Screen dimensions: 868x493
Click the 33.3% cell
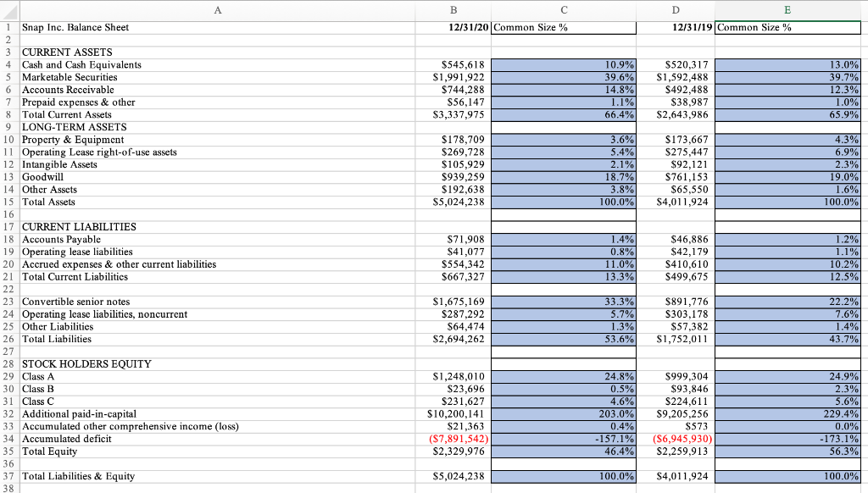tap(564, 302)
